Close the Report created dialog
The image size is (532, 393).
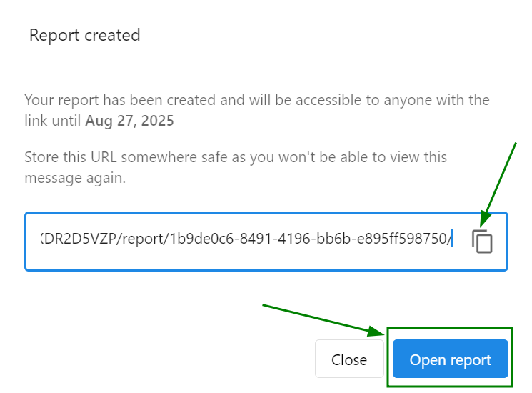pyautogui.click(x=349, y=359)
